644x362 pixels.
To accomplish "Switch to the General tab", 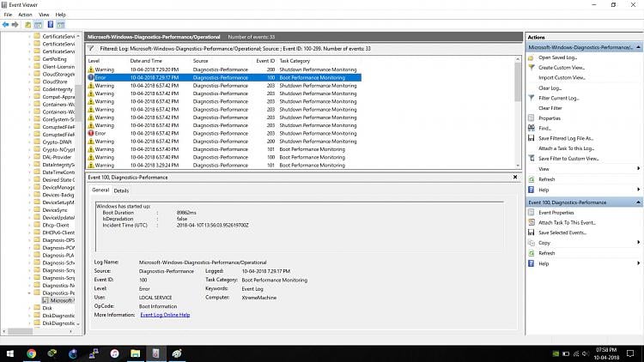I will point(100,190).
